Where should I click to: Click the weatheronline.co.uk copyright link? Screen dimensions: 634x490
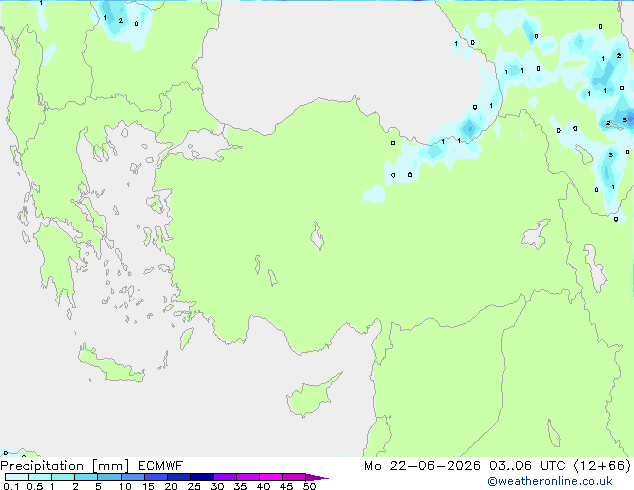(550, 481)
